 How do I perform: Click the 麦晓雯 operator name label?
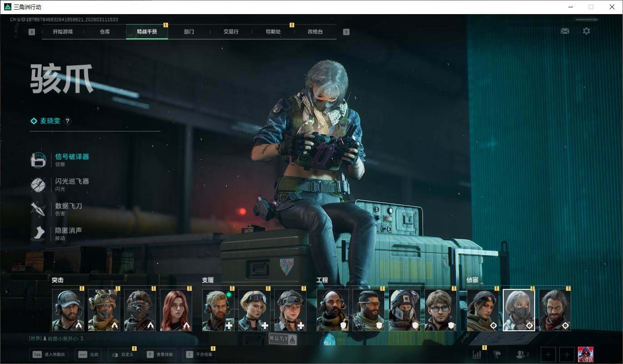tap(50, 121)
